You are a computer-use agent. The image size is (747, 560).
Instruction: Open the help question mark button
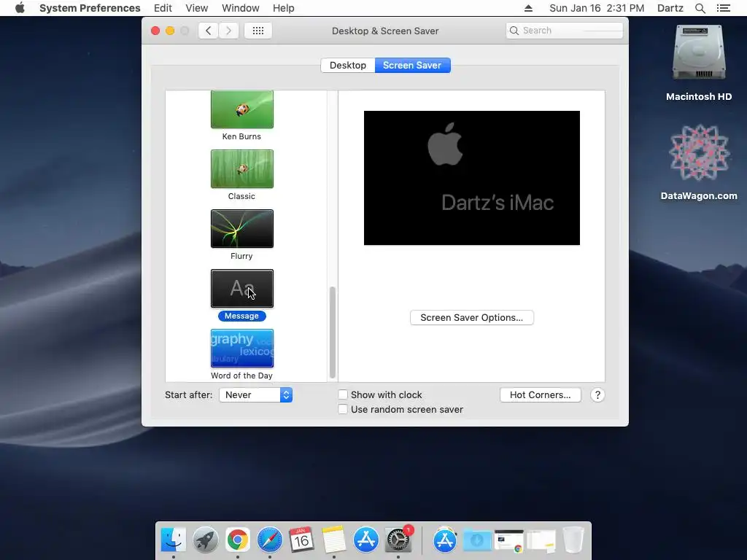pyautogui.click(x=597, y=394)
